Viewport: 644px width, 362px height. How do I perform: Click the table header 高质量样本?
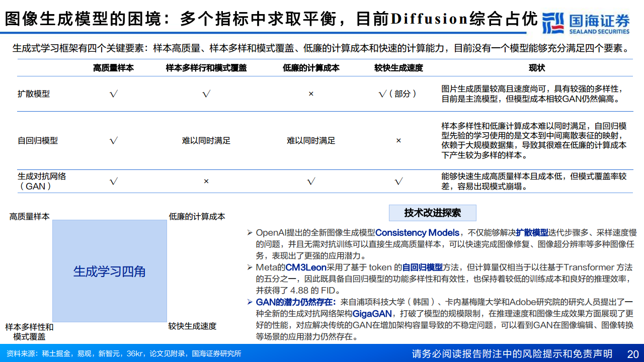click(113, 68)
